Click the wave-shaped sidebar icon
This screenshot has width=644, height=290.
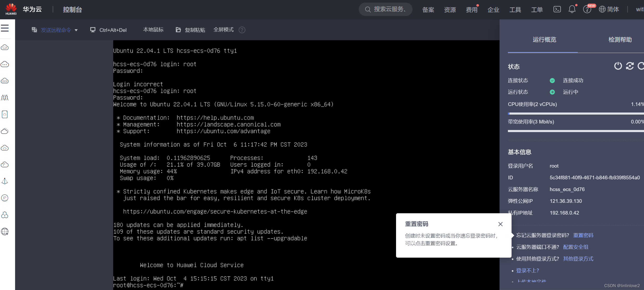[5, 98]
